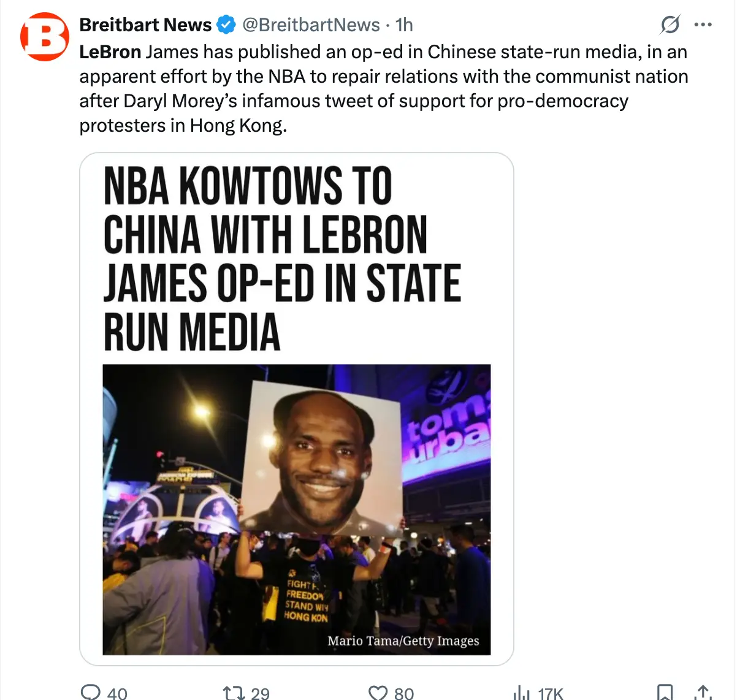Click the 17K views count
Image resolution: width=748 pixels, height=700 pixels.
pyautogui.click(x=551, y=693)
